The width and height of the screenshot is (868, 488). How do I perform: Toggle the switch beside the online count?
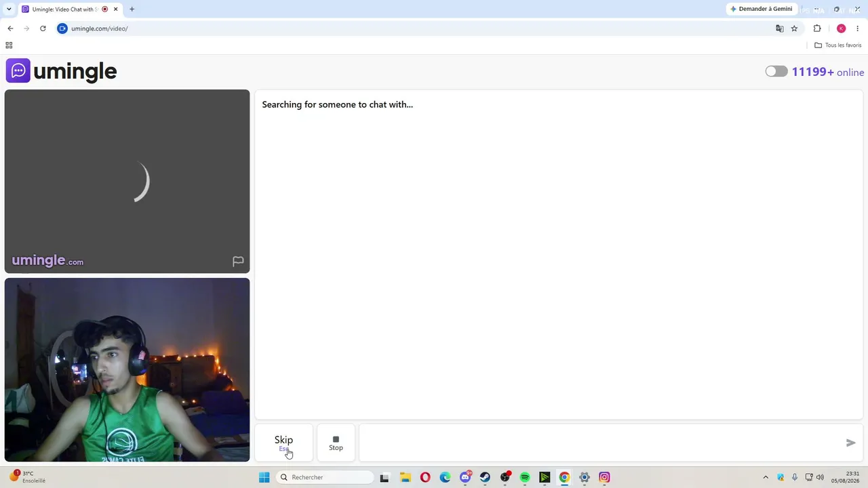tap(776, 72)
